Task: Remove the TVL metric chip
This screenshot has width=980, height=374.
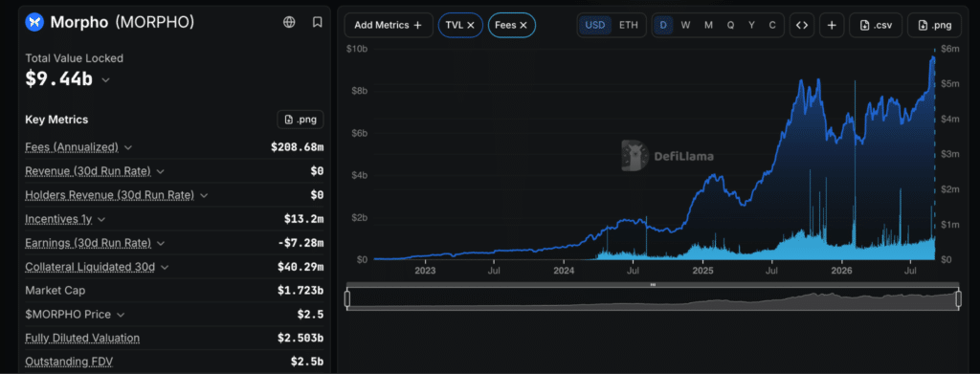Action: coord(471,25)
